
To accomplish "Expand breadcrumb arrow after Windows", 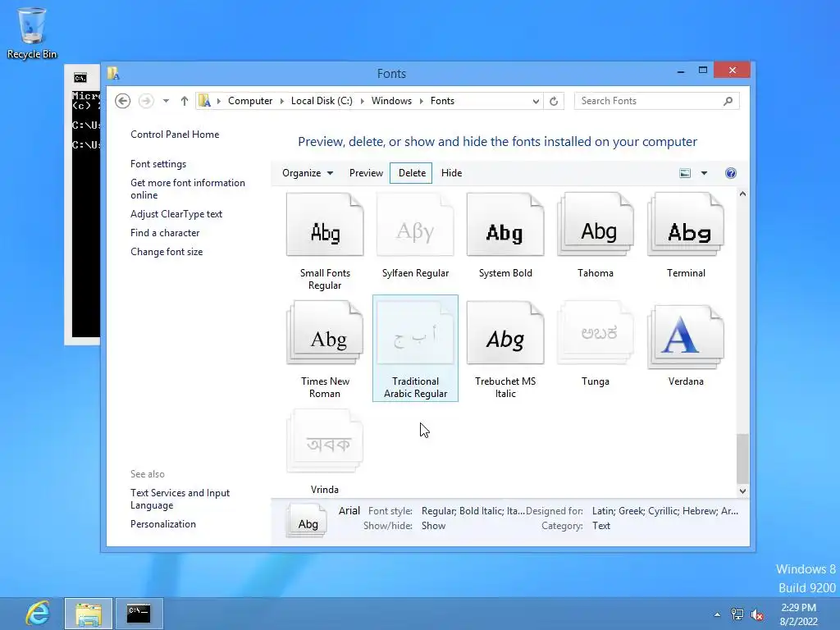I will (x=421, y=101).
